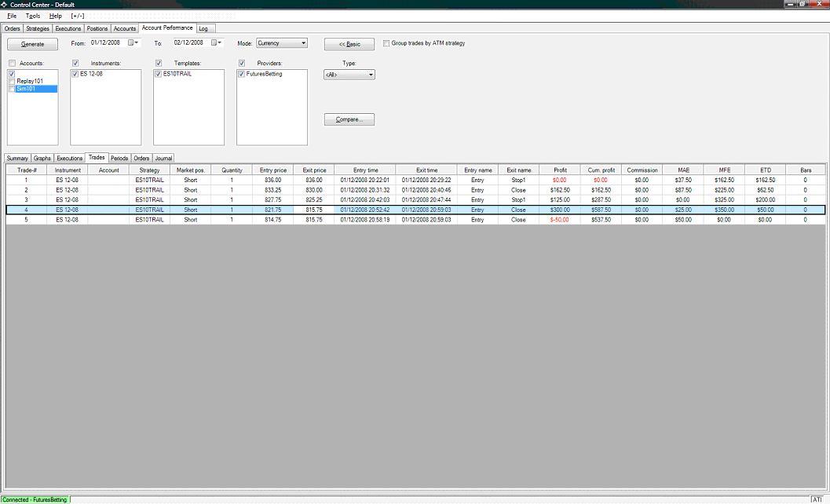Sort by the Exit time column header

426,170
